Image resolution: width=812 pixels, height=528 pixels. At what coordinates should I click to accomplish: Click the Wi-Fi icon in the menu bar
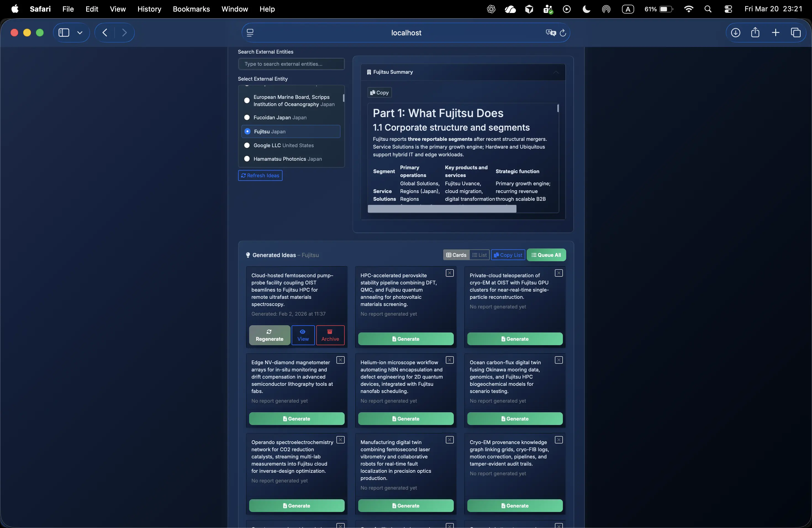(689, 9)
